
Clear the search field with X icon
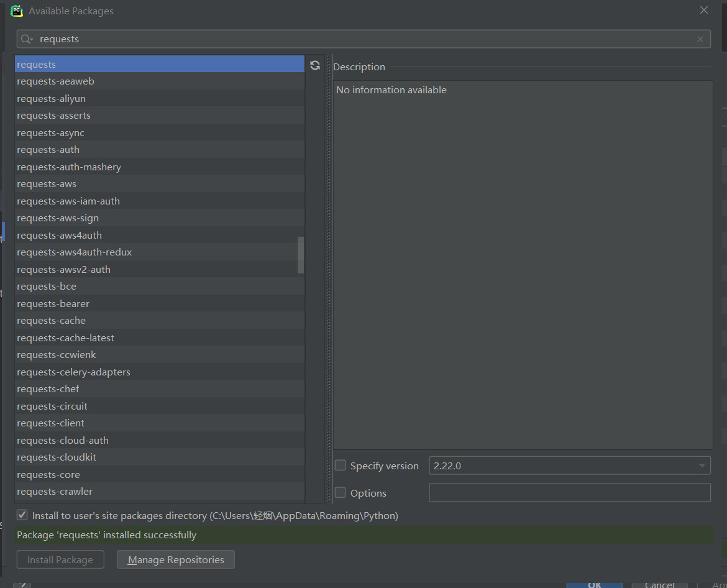coord(700,39)
